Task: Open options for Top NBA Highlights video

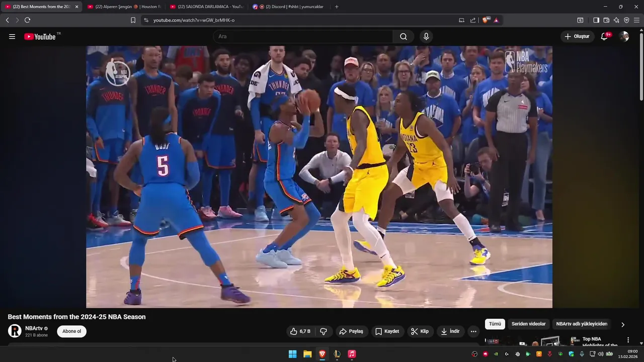Action: [628, 340]
